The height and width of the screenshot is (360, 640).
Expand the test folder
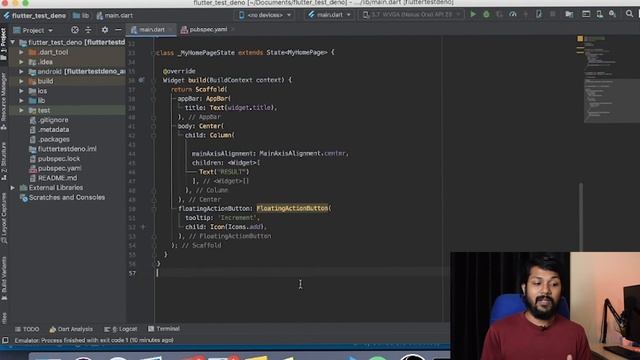[21, 111]
